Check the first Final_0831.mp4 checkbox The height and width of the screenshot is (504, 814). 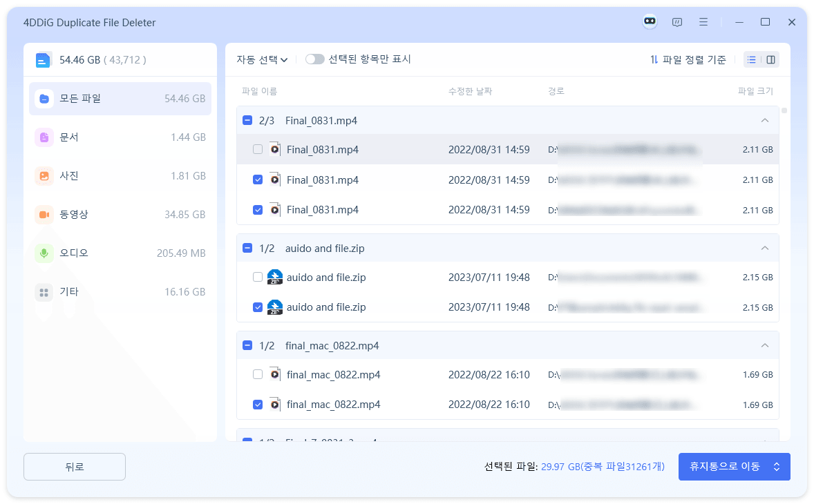(x=258, y=149)
